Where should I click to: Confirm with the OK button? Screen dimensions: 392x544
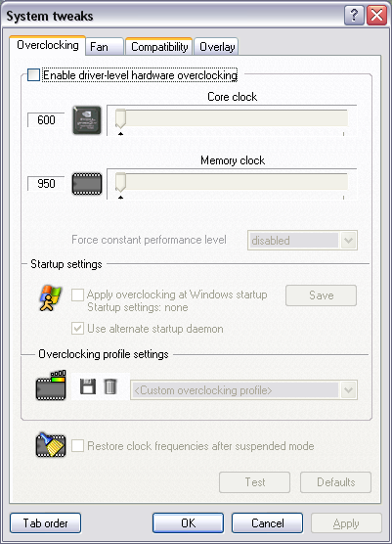click(189, 522)
